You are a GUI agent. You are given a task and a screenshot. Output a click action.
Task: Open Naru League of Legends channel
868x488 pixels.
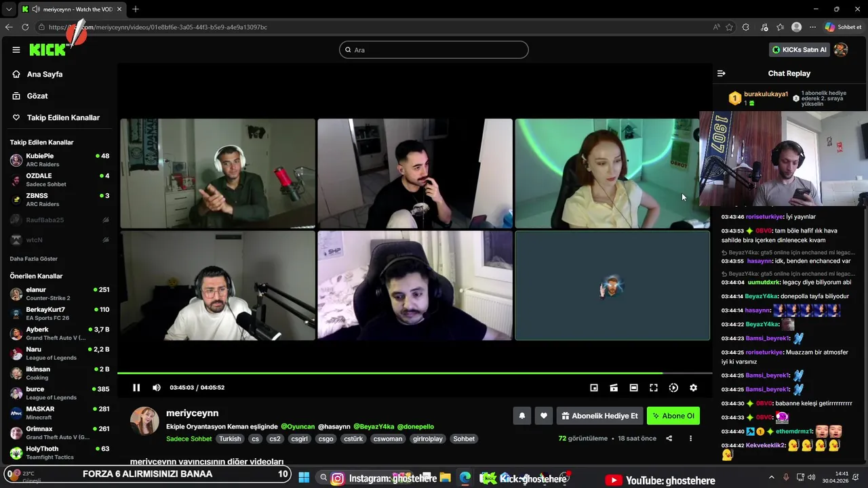[x=60, y=353]
